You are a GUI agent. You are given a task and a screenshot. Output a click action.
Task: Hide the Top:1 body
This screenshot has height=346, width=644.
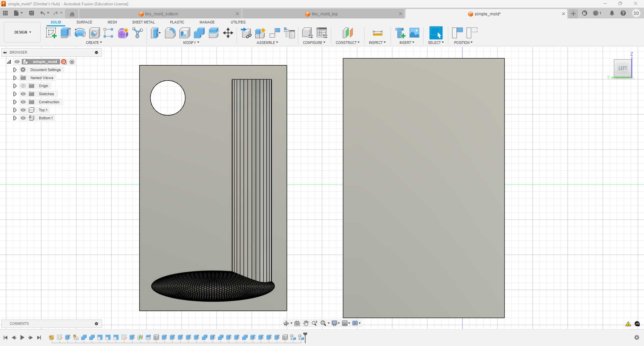(x=23, y=110)
